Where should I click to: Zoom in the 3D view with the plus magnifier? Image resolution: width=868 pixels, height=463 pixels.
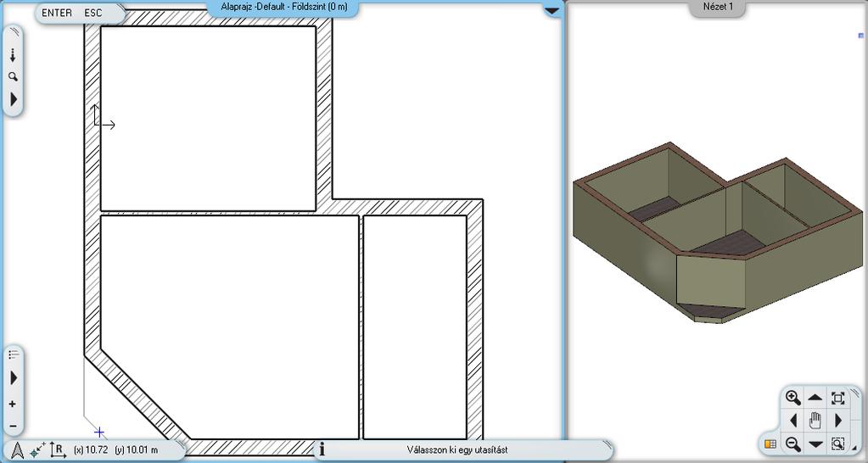(793, 398)
